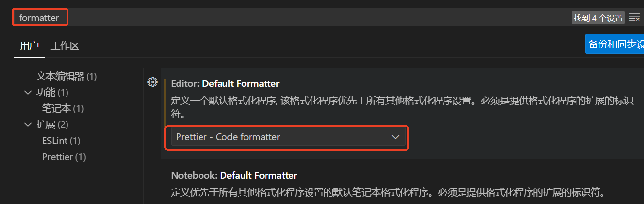Image resolution: width=644 pixels, height=204 pixels.
Task: Focus the settings search box containing "formatter"
Action: click(x=293, y=18)
